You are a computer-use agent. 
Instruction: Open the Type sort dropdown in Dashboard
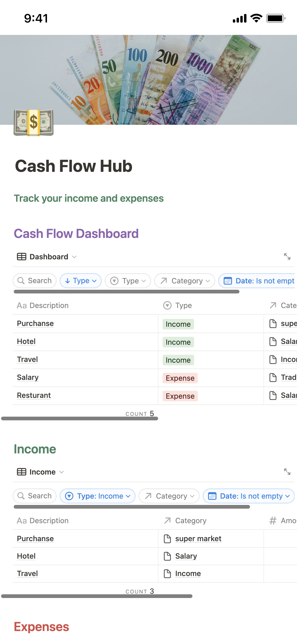(81, 281)
